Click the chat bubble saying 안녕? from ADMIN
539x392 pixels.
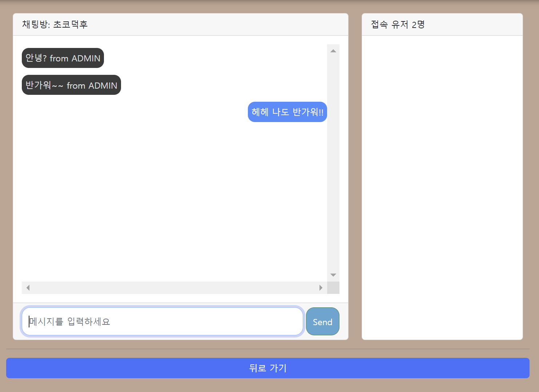(x=63, y=58)
